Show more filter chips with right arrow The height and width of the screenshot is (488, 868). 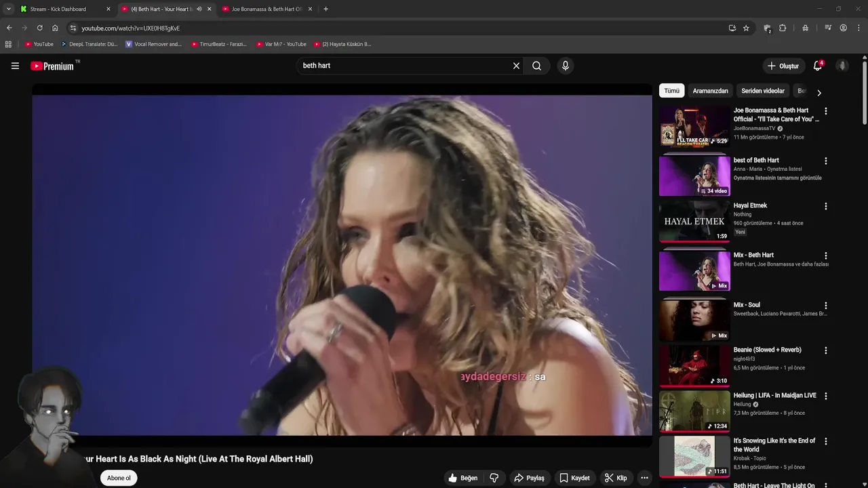pyautogui.click(x=818, y=93)
